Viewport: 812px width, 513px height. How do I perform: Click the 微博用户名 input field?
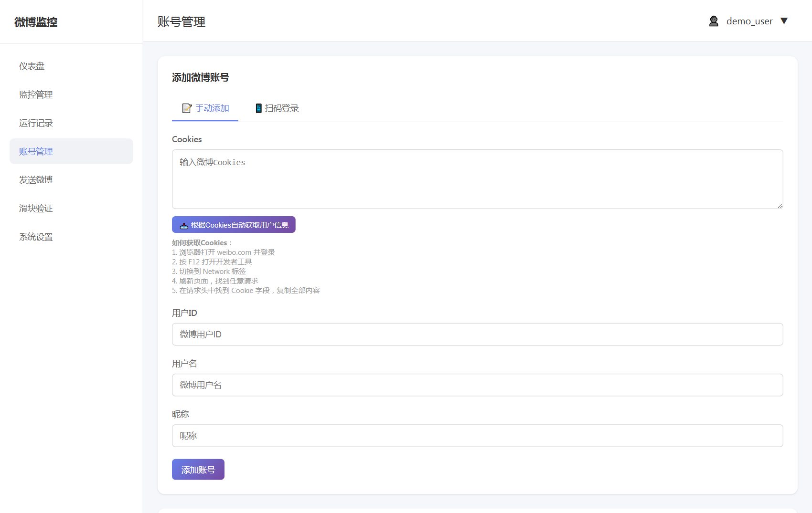pyautogui.click(x=477, y=385)
